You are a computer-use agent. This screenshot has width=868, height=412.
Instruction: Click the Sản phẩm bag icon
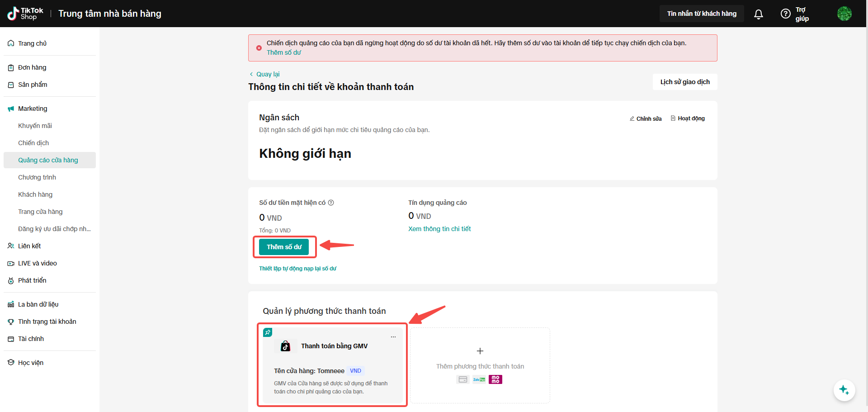click(11, 85)
